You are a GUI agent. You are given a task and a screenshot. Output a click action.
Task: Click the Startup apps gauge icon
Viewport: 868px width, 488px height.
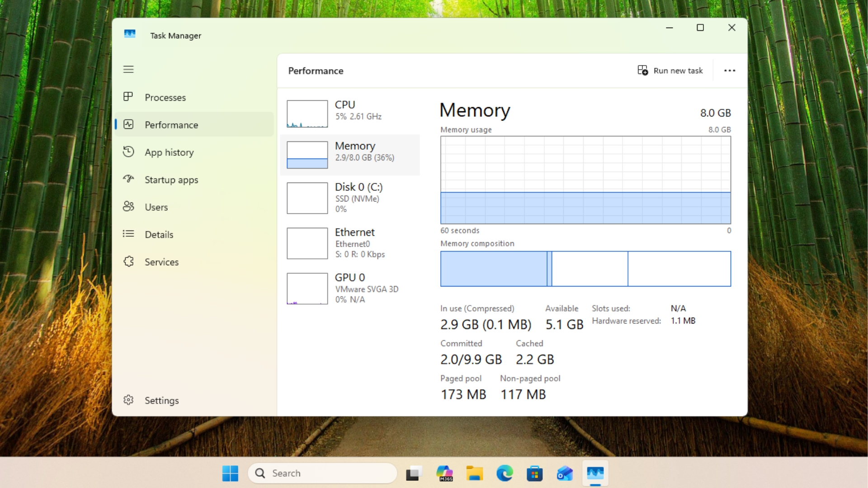(128, 179)
